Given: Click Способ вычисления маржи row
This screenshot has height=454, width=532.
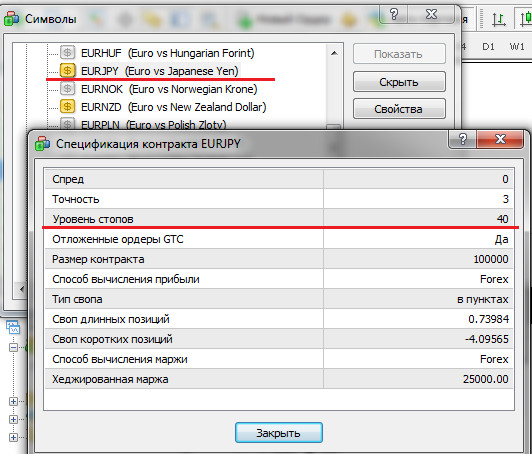Looking at the screenshot, I should point(279,359).
